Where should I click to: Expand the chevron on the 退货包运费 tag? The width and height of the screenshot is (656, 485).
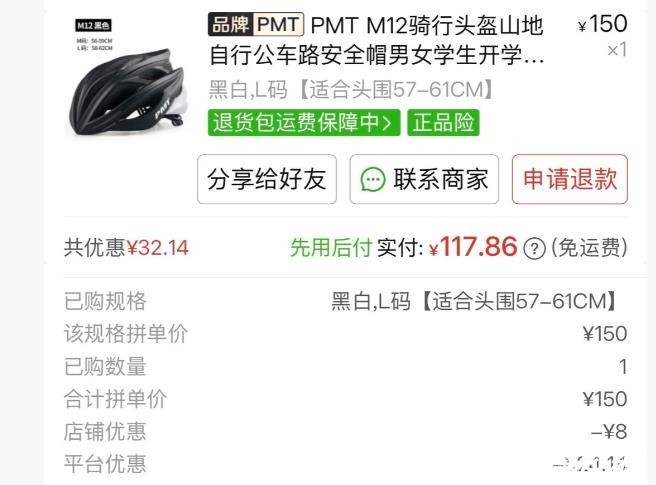click(388, 123)
